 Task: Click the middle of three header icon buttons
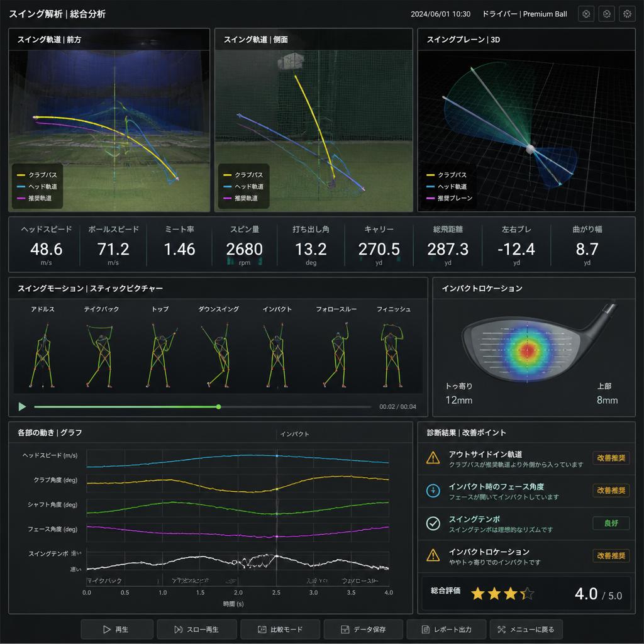pyautogui.click(x=607, y=14)
